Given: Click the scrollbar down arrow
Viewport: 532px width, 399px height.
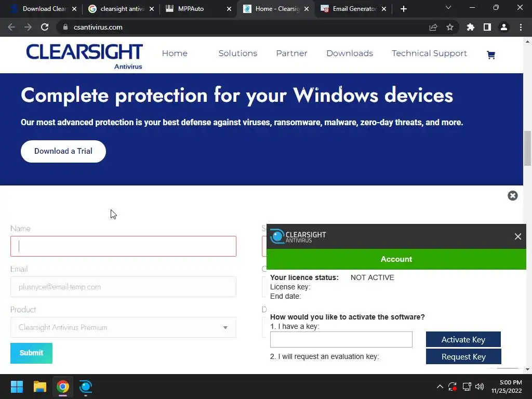Looking at the screenshot, I should point(527,369).
